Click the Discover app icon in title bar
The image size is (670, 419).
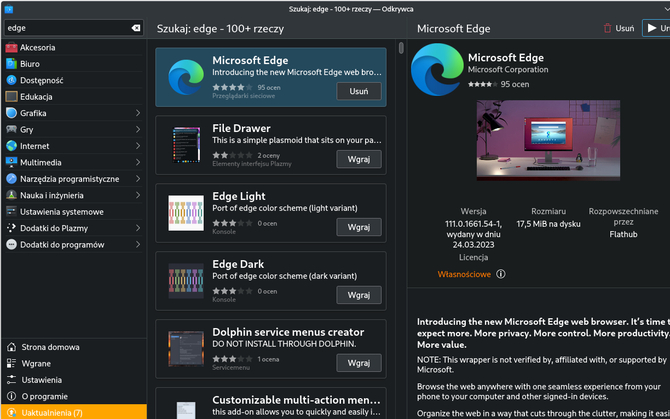pos(9,9)
